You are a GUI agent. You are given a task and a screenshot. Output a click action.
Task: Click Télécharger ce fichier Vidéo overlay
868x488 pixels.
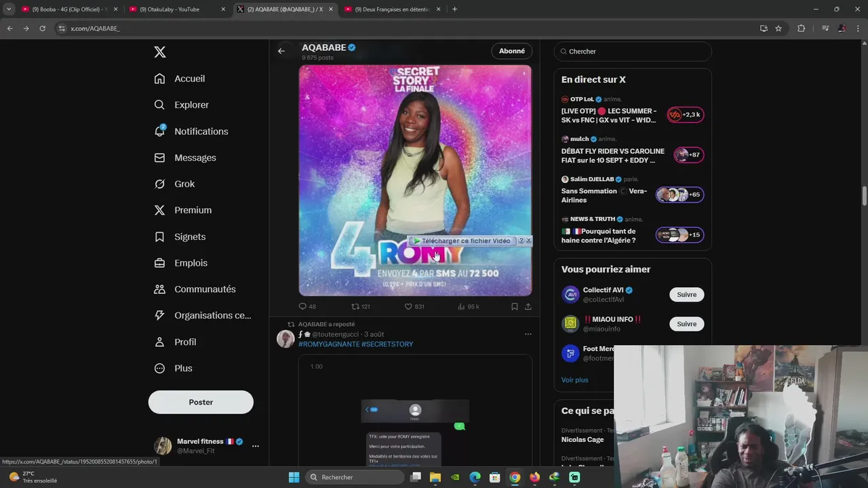[462, 241]
